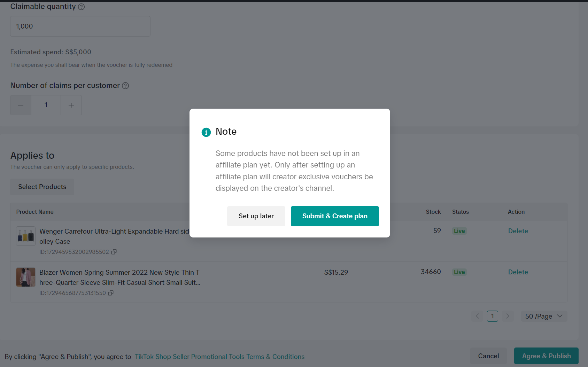The height and width of the screenshot is (367, 588).
Task: Open TikTok Shop Seller Terms & Conditions link
Action: (x=219, y=357)
